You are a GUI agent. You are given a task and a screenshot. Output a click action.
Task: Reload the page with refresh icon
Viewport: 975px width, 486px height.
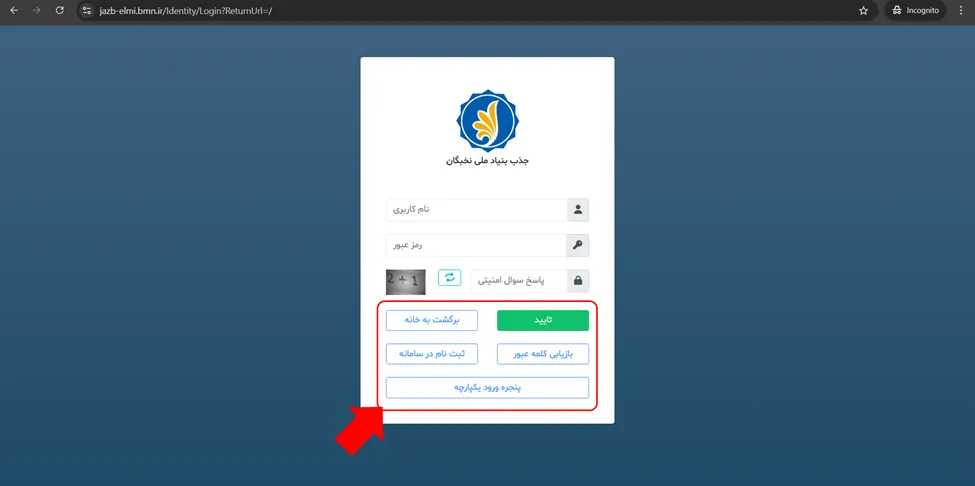click(x=59, y=11)
